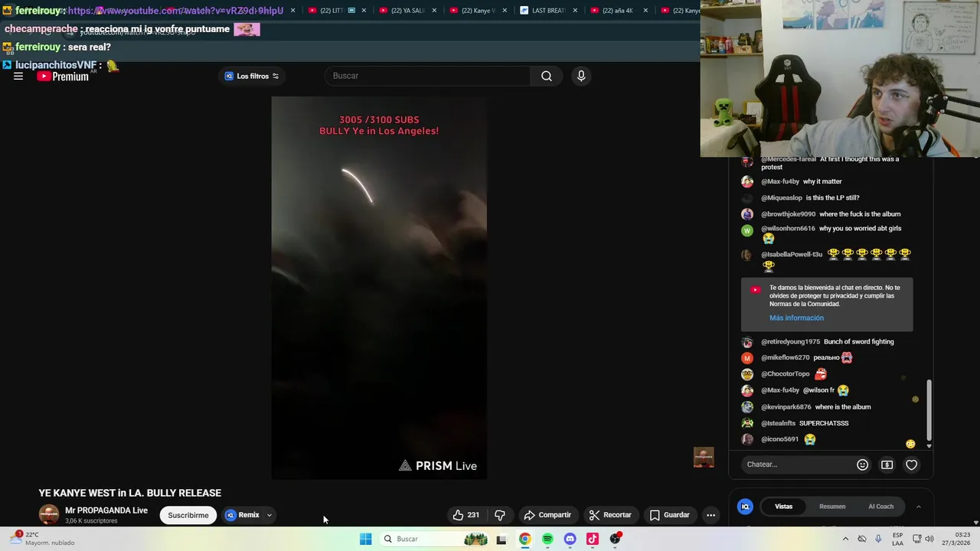The image size is (980, 551).
Task: Open the clock showing 03:23
Action: tap(956, 539)
